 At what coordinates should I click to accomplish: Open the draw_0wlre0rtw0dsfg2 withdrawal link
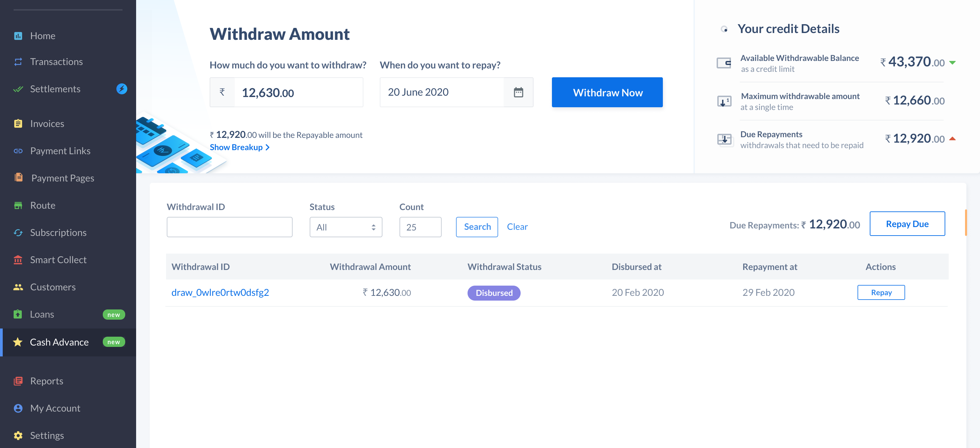[x=220, y=292]
